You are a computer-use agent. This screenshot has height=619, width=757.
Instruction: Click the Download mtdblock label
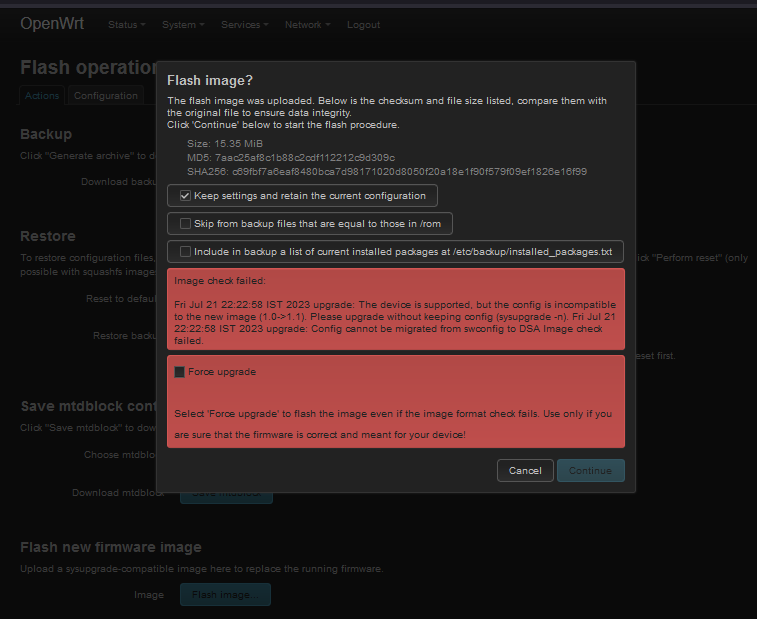click(118, 492)
